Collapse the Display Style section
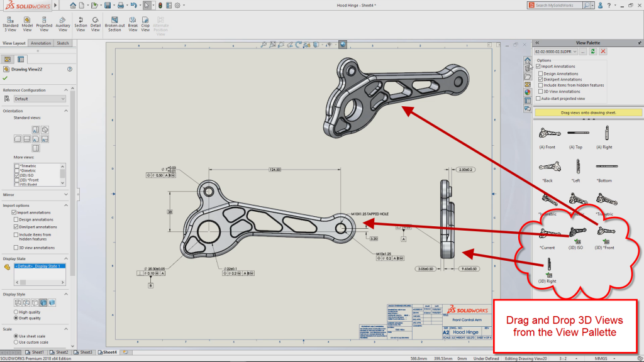Image resolution: width=644 pixels, height=362 pixels. click(65, 294)
